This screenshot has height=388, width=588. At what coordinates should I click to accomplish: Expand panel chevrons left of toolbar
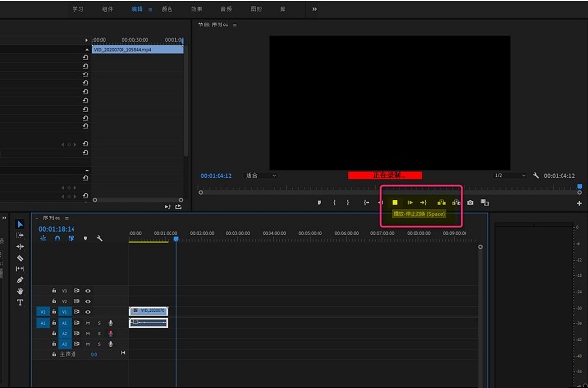click(x=4, y=218)
